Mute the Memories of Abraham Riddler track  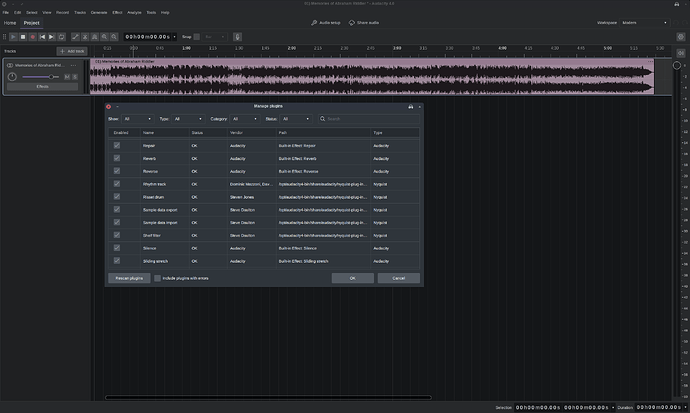pos(67,77)
